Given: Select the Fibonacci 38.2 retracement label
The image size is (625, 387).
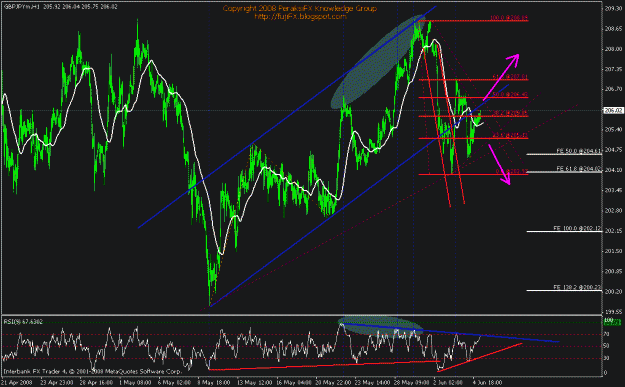Looking at the screenshot, I should pos(510,113).
